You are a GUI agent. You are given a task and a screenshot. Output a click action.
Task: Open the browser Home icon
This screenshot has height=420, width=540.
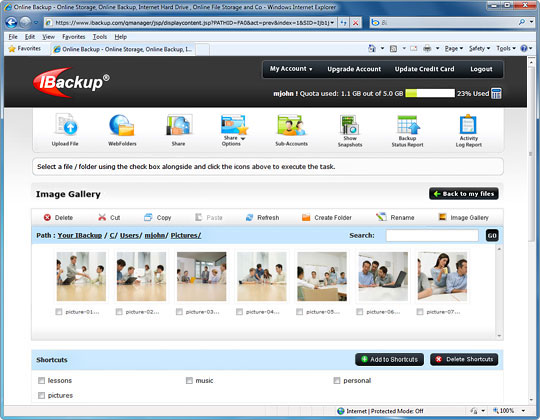click(x=372, y=49)
